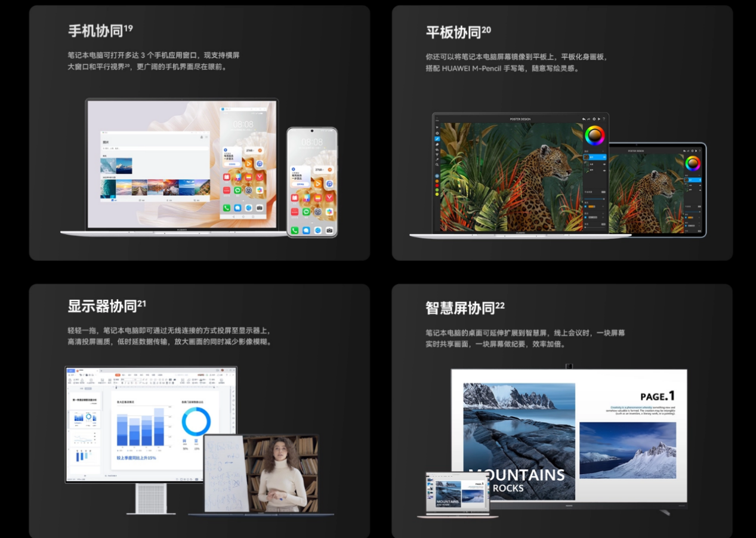Expand the chevron next to the layers panel header
756x538 pixels.
point(603,150)
